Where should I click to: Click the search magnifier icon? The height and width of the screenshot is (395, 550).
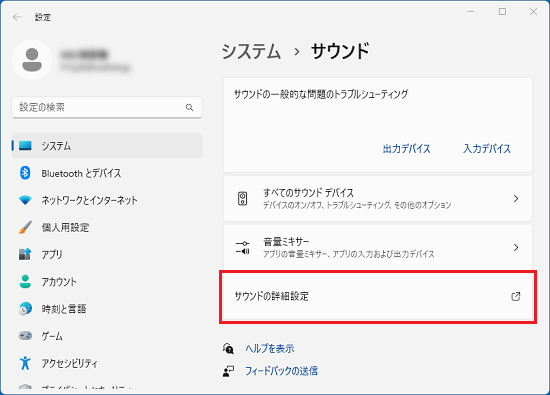point(189,107)
